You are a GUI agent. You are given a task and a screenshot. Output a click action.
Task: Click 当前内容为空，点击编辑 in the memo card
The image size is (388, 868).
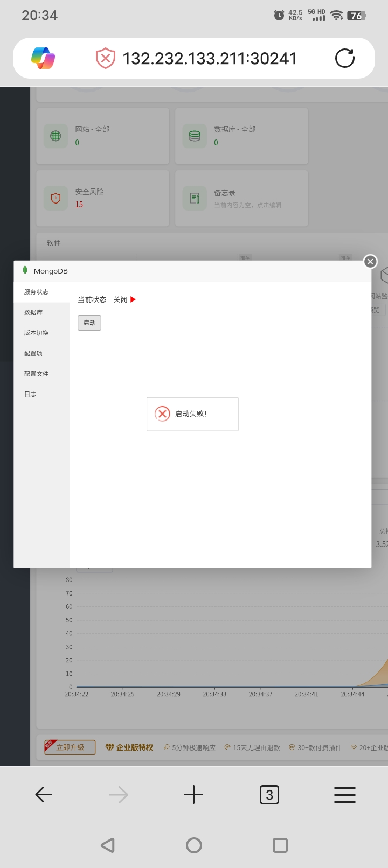[x=247, y=205]
